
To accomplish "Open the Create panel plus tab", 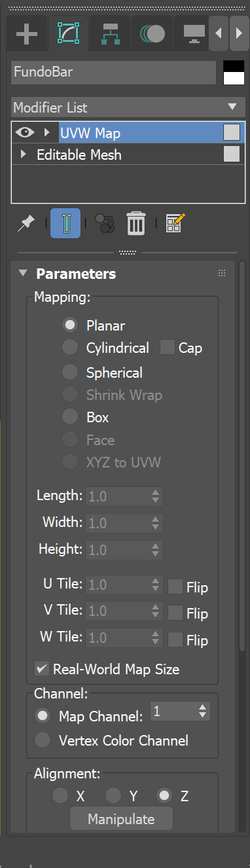I will [x=27, y=33].
